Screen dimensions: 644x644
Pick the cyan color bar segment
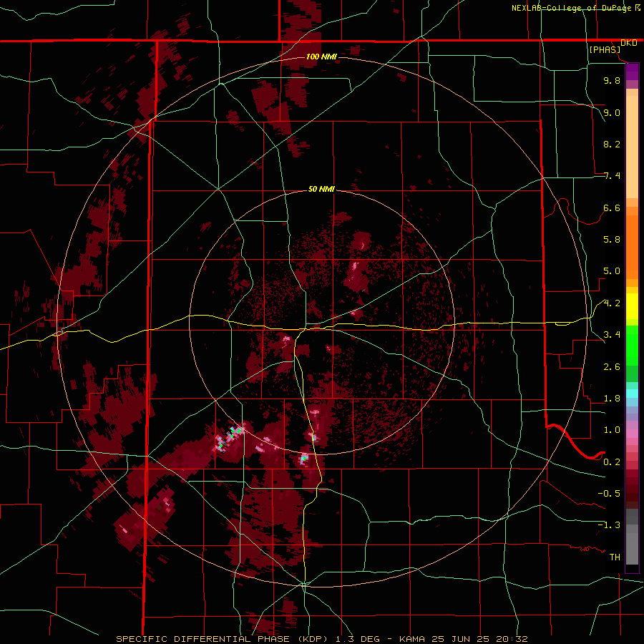click(x=632, y=394)
